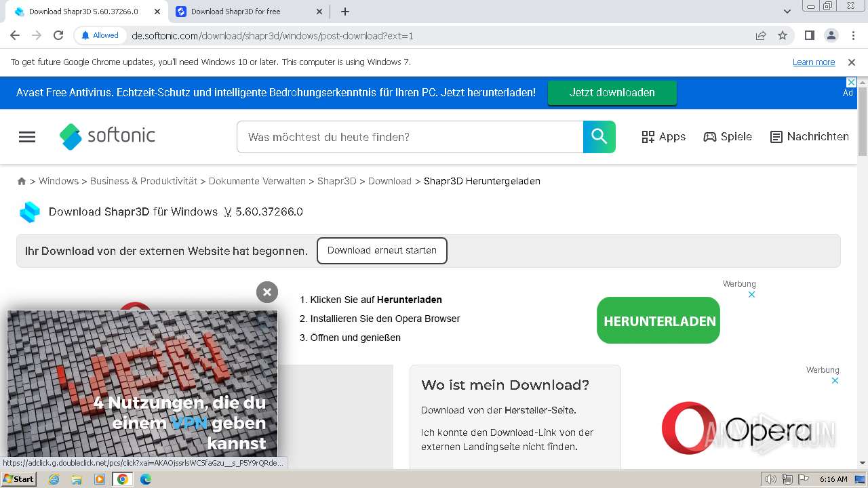
Task: Open the Download breadcrumb
Action: click(390, 181)
